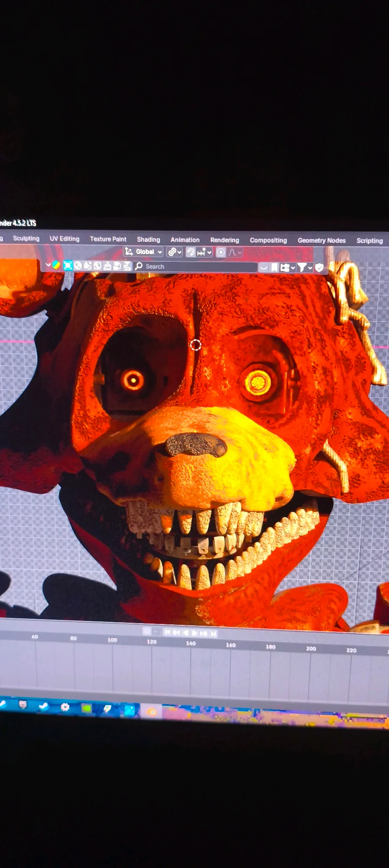This screenshot has width=389, height=868.
Task: Toggle the snapping magnet icon
Action: tap(190, 252)
